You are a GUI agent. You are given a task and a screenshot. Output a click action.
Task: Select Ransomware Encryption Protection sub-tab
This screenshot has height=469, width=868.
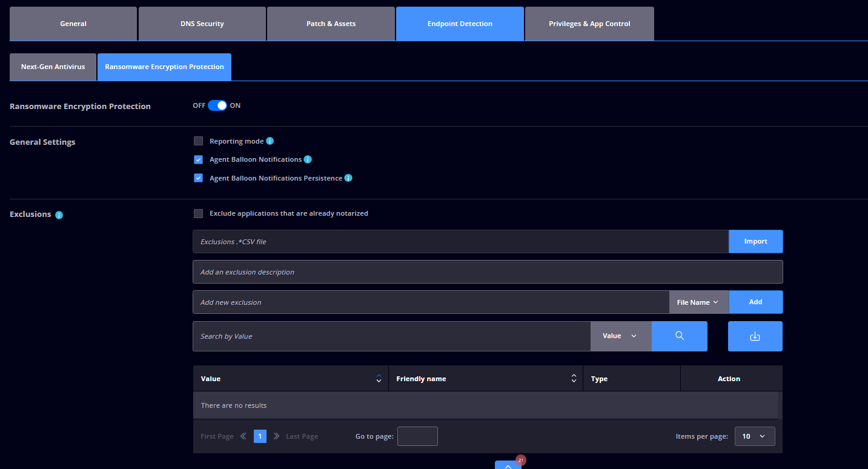point(164,67)
